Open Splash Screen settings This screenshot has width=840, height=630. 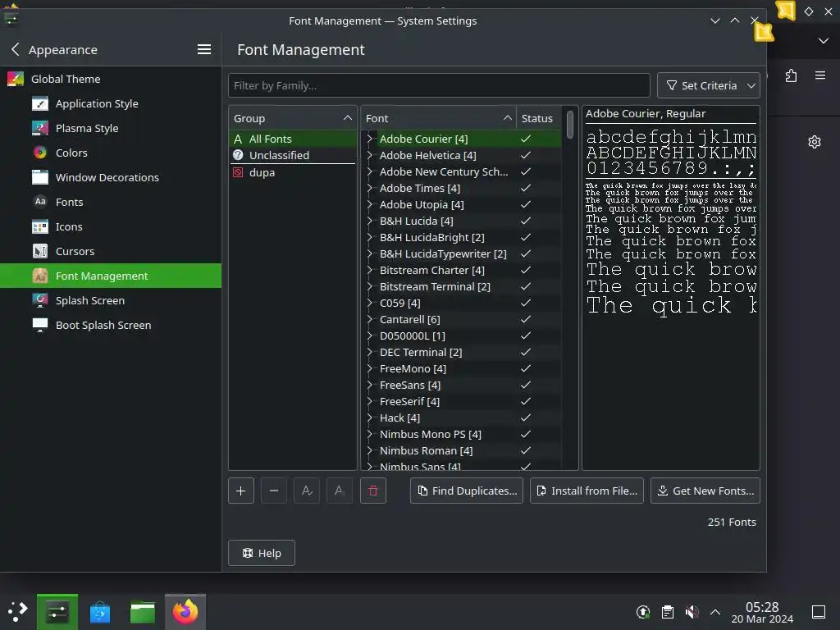click(111, 300)
